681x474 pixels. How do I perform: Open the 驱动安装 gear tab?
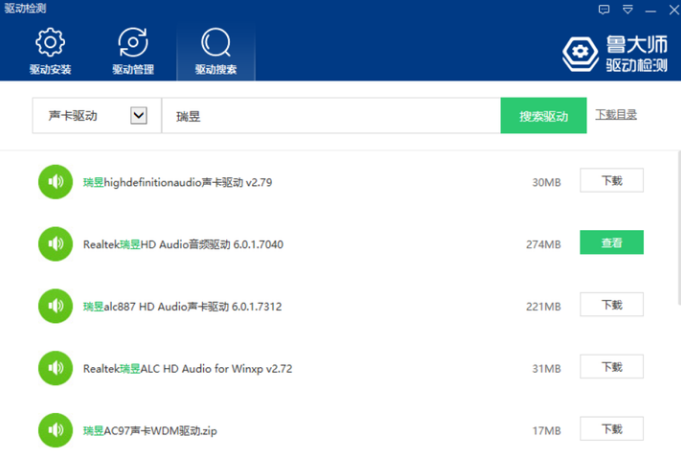(x=50, y=51)
